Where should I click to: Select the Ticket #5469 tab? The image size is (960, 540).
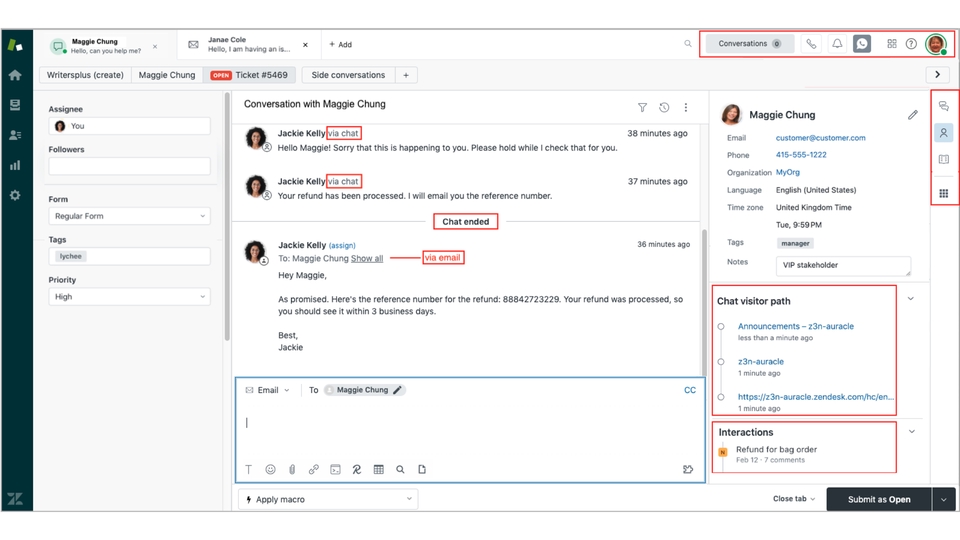(249, 75)
